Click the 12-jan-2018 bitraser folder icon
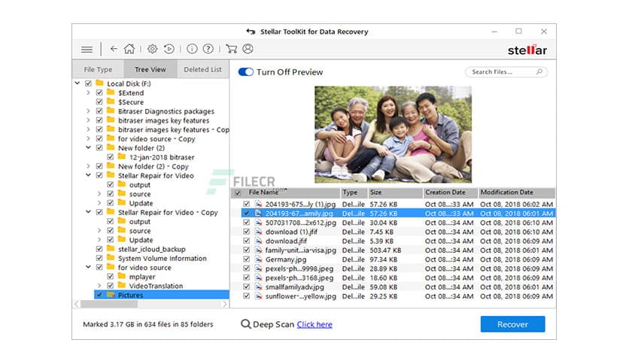The width and height of the screenshot is (629, 364). pos(122,156)
